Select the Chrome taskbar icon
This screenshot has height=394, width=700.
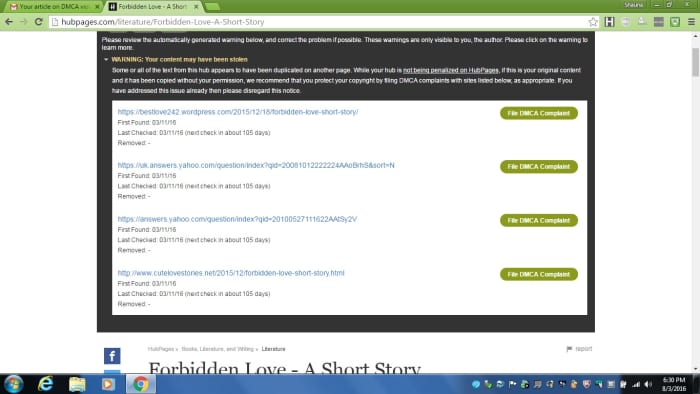click(x=141, y=384)
